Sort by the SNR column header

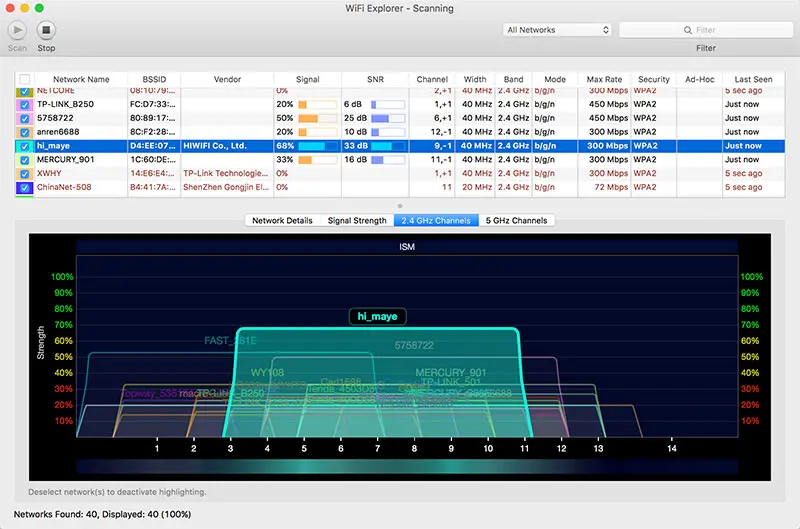pos(375,79)
